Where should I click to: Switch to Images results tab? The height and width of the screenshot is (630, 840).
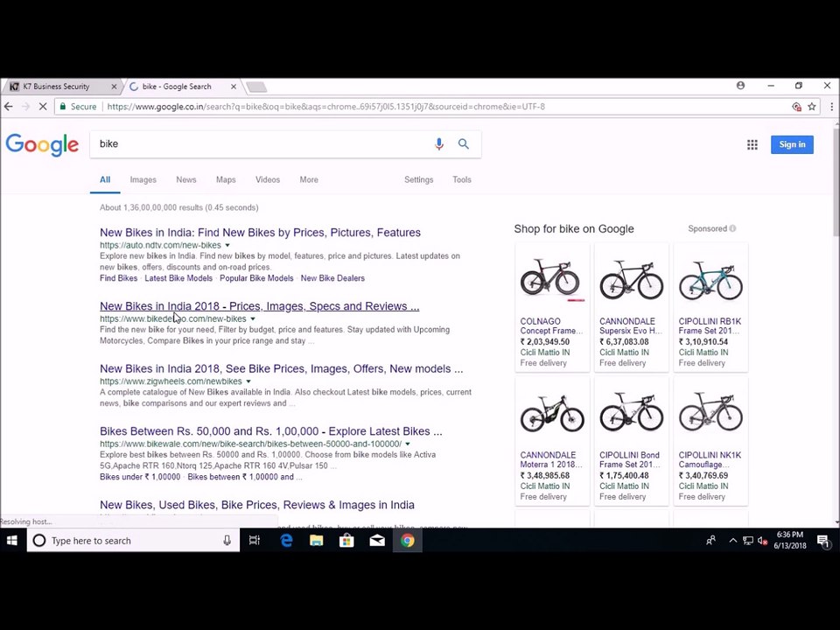coord(143,180)
